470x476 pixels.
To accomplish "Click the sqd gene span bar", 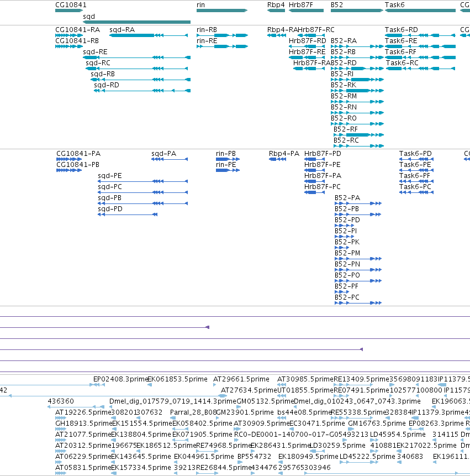I will [x=136, y=22].
